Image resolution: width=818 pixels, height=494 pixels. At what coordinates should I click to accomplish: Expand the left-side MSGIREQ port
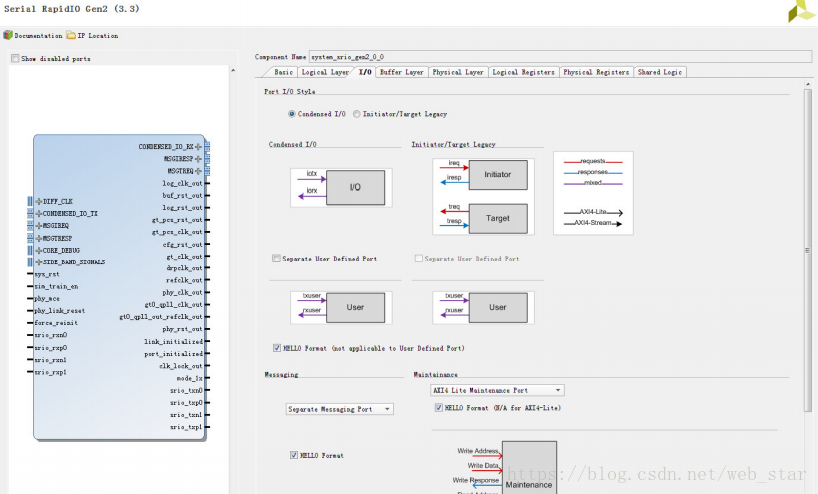39,226
